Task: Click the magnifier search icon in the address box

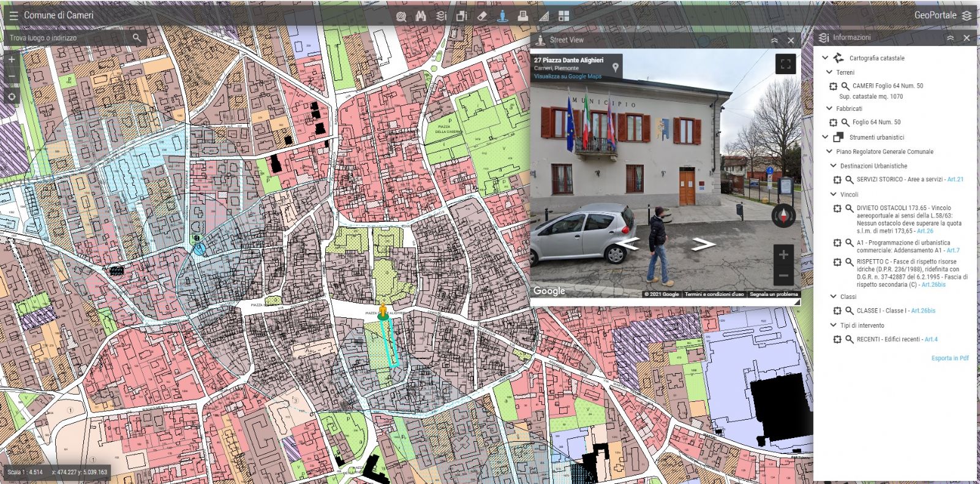Action: tap(137, 37)
